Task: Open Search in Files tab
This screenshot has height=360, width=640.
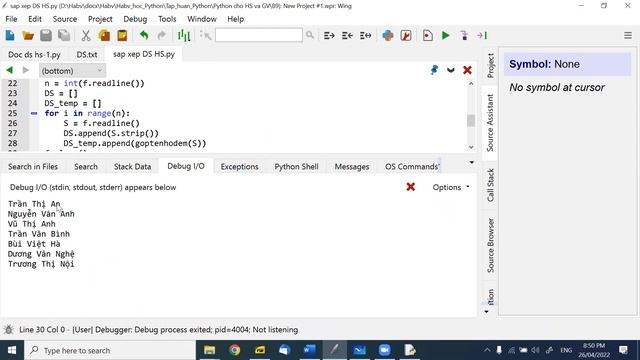Action: coord(33,167)
